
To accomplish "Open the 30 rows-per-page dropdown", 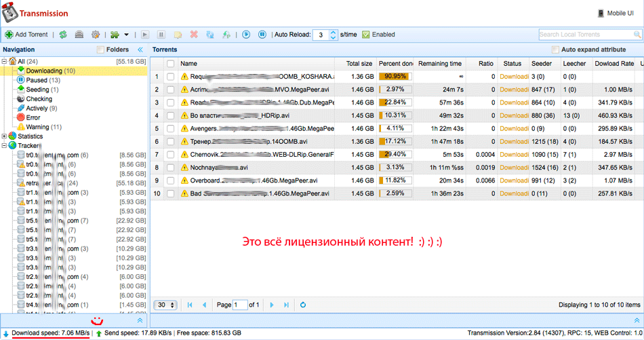I will (x=165, y=305).
